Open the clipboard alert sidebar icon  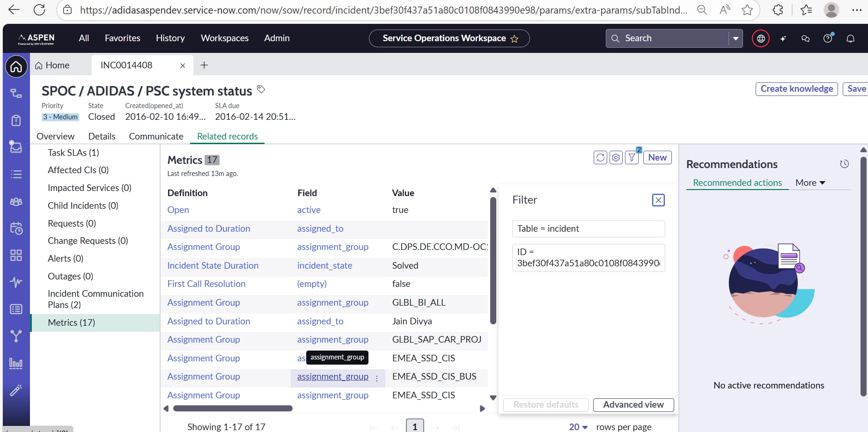pyautogui.click(x=16, y=120)
